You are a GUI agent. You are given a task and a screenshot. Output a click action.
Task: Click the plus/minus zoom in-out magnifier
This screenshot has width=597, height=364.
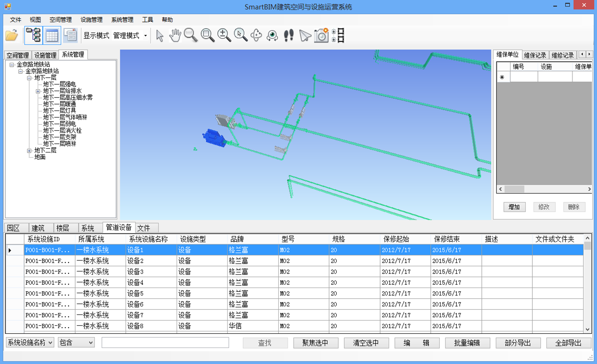pyautogui.click(x=224, y=35)
